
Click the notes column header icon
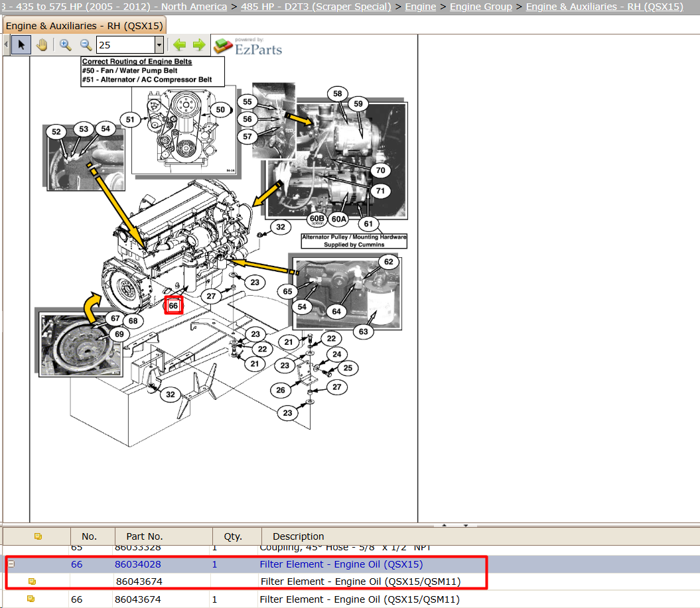38,536
